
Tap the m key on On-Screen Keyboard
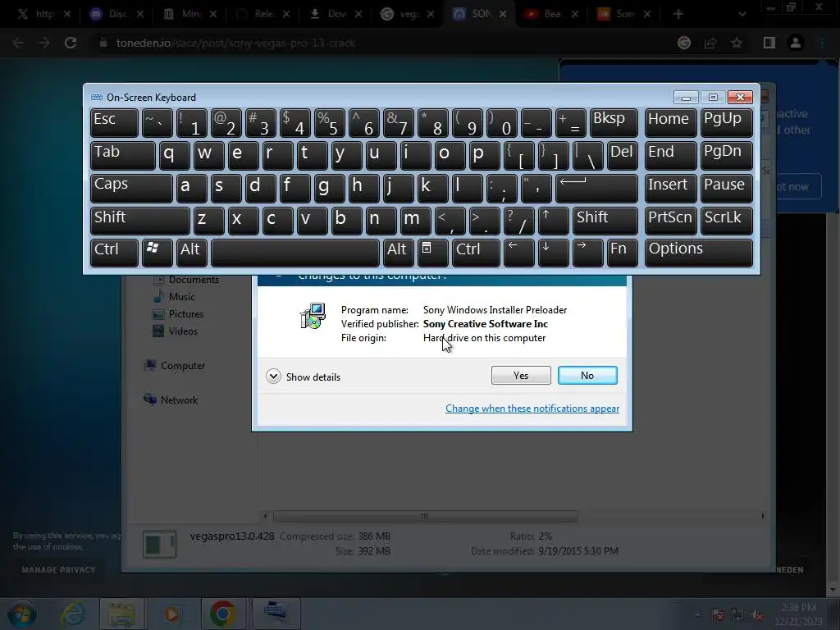[x=415, y=221]
